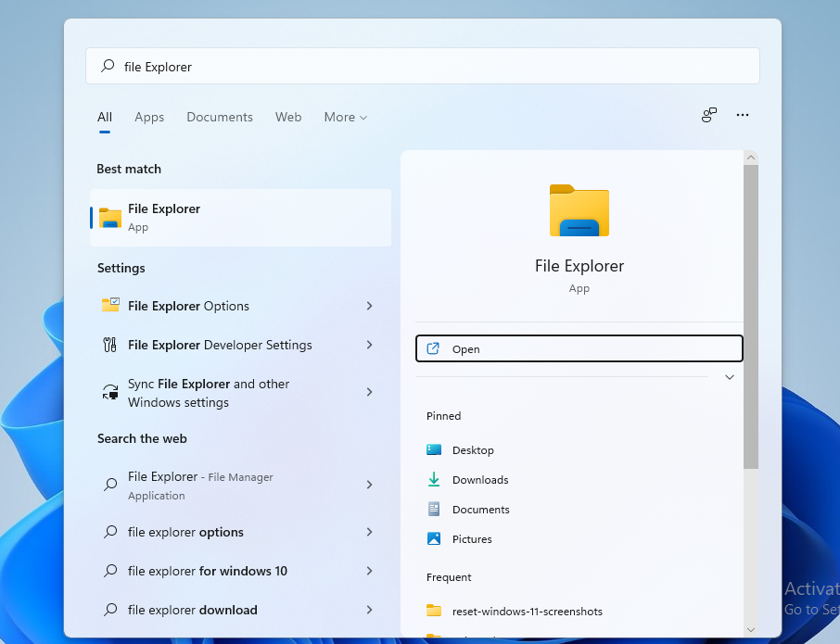840x644 pixels.
Task: Click the scrollbar up arrow in preview pane
Action: pos(751,158)
